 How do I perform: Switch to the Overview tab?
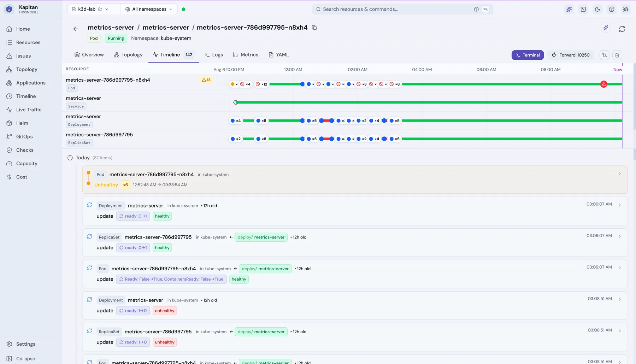point(89,55)
